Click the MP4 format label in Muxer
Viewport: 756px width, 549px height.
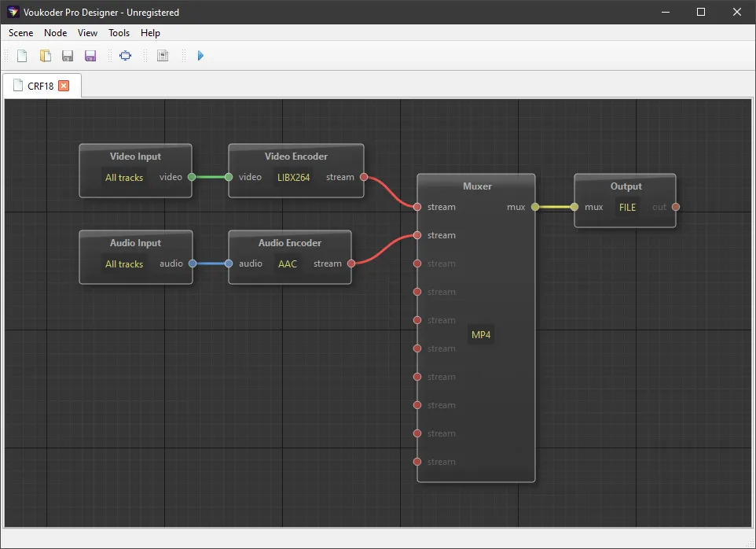click(481, 335)
